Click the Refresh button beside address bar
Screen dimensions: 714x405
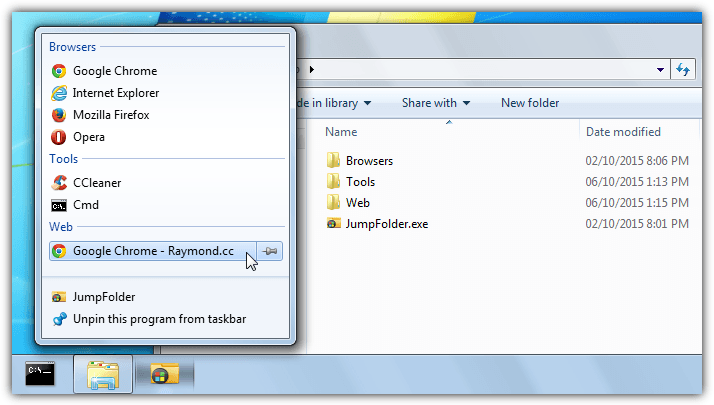[x=683, y=70]
